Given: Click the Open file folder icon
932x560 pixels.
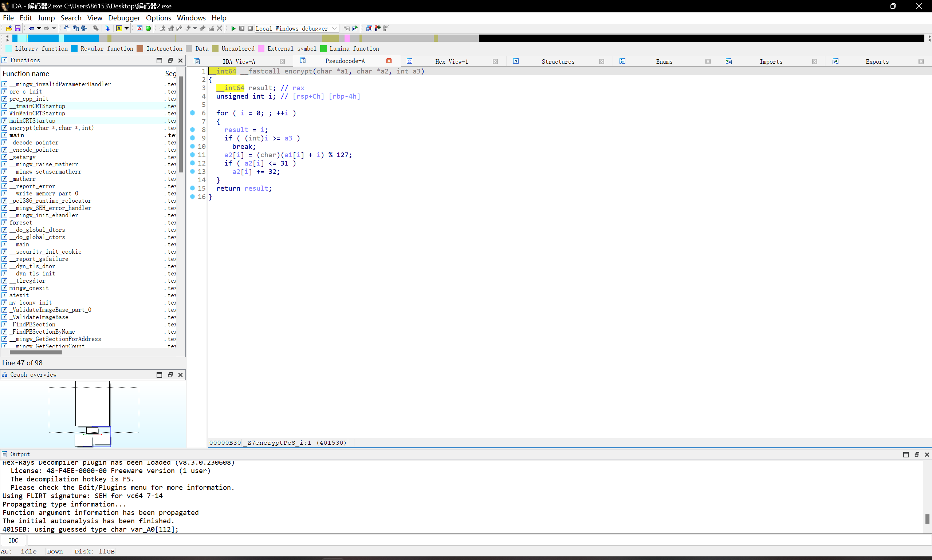Looking at the screenshot, I should pyautogui.click(x=9, y=28).
